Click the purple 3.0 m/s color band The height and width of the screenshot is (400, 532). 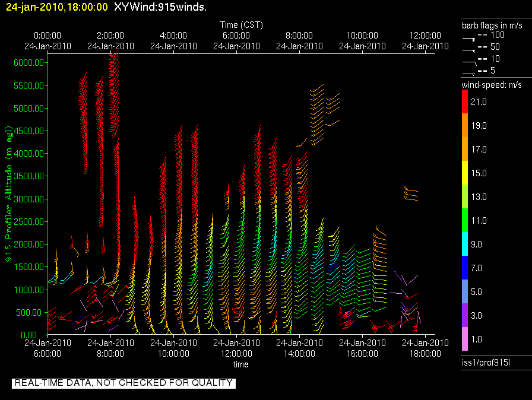[x=465, y=315]
